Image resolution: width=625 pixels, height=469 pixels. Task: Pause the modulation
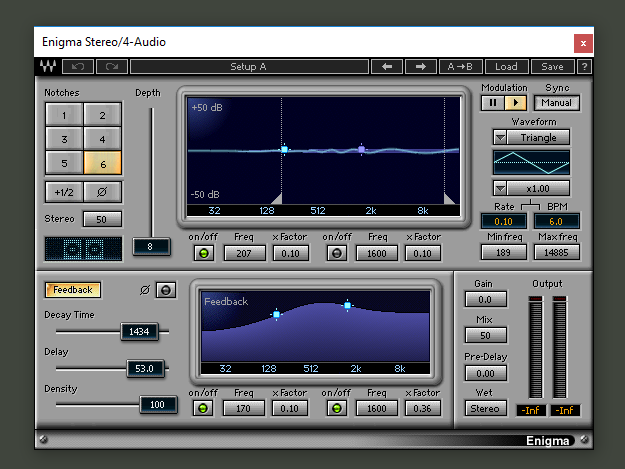493,103
